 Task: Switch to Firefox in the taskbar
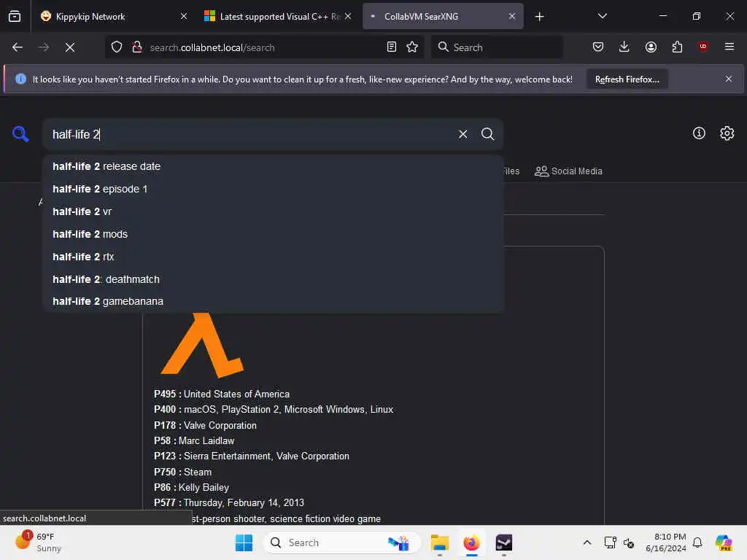472,542
